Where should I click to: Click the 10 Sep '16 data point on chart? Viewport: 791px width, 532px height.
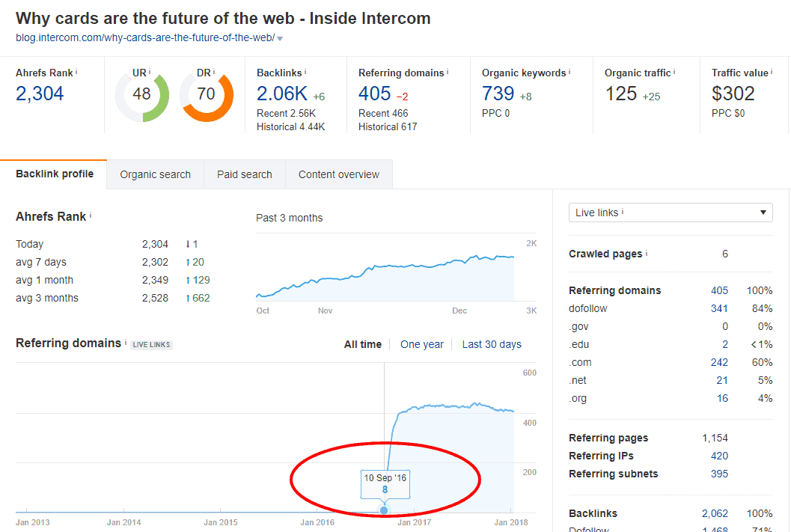tap(384, 510)
